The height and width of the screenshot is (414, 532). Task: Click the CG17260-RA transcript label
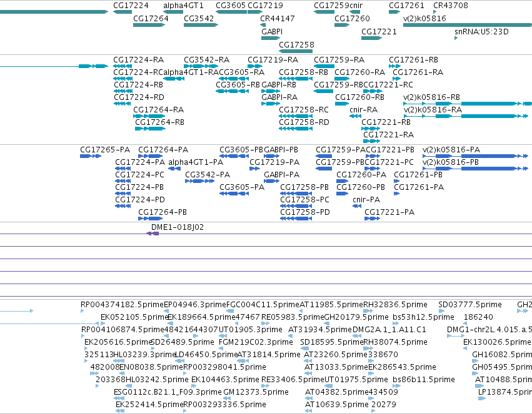tap(359, 72)
